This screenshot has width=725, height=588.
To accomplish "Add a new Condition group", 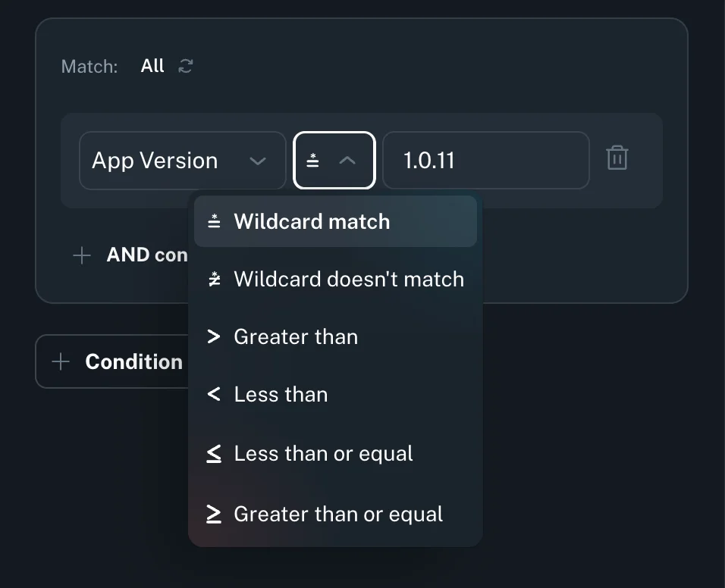I will (118, 361).
